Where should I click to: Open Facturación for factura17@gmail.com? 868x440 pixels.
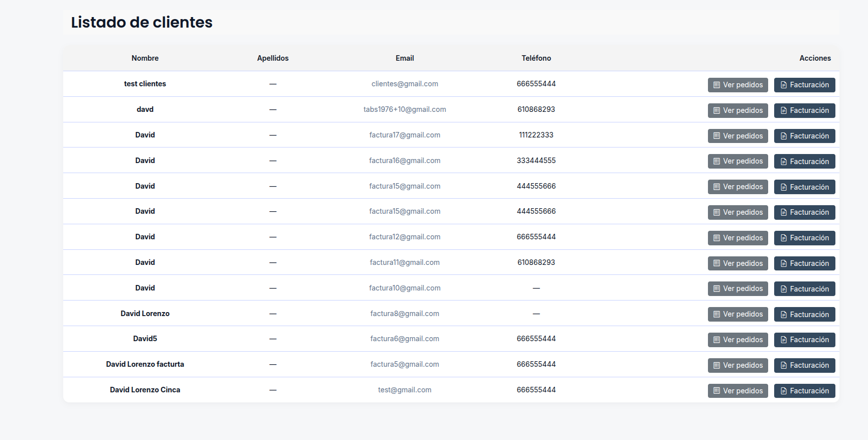point(804,136)
